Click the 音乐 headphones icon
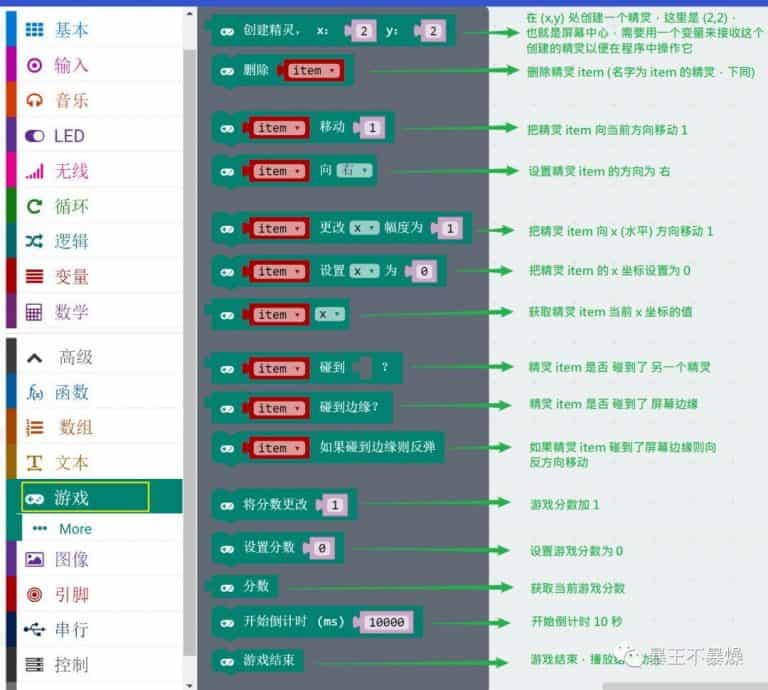Viewport: 768px width, 690px height. (x=35, y=100)
